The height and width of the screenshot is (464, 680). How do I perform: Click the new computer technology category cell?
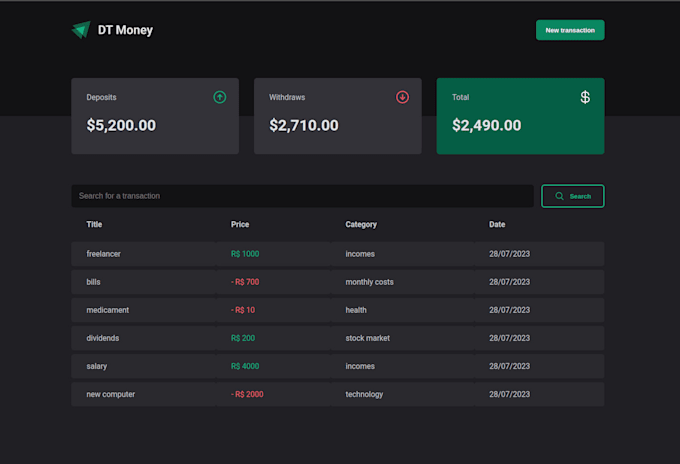tap(364, 394)
